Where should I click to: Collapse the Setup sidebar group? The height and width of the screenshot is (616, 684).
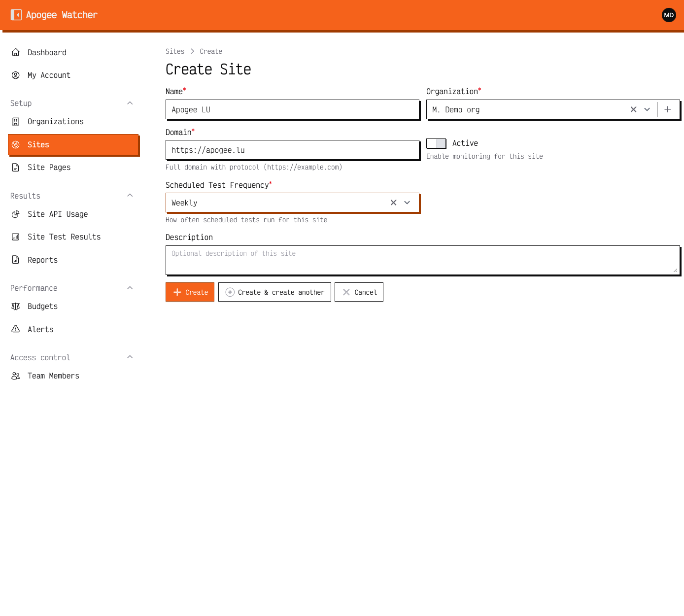coord(130,103)
